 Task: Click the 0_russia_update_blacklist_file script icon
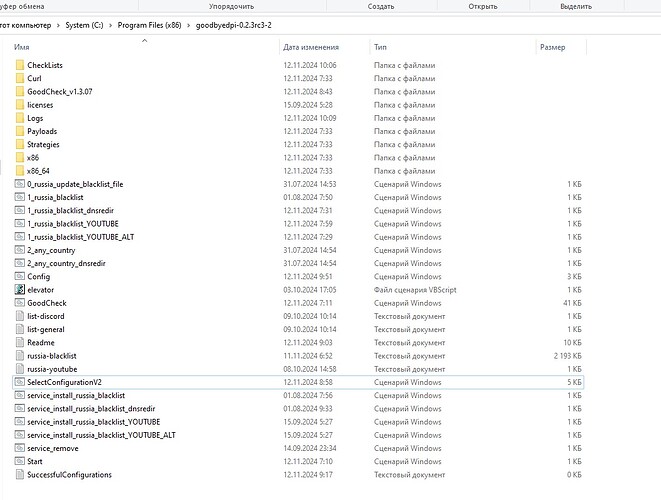pyautogui.click(x=19, y=184)
